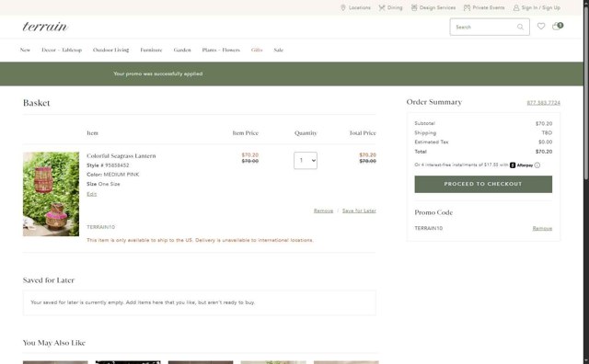Screen dimensions: 589x364
Task: Click the empty saved-for-later message
Action: [143, 302]
